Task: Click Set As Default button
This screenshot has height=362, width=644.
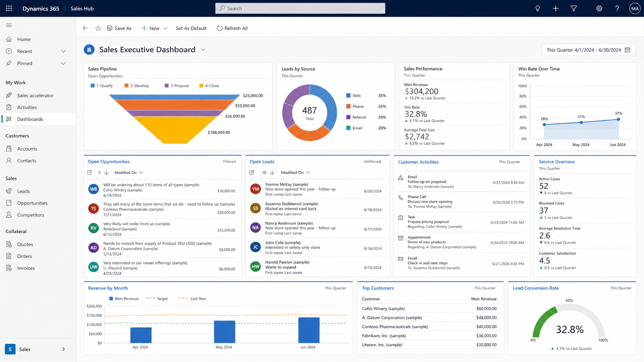Action: (191, 28)
